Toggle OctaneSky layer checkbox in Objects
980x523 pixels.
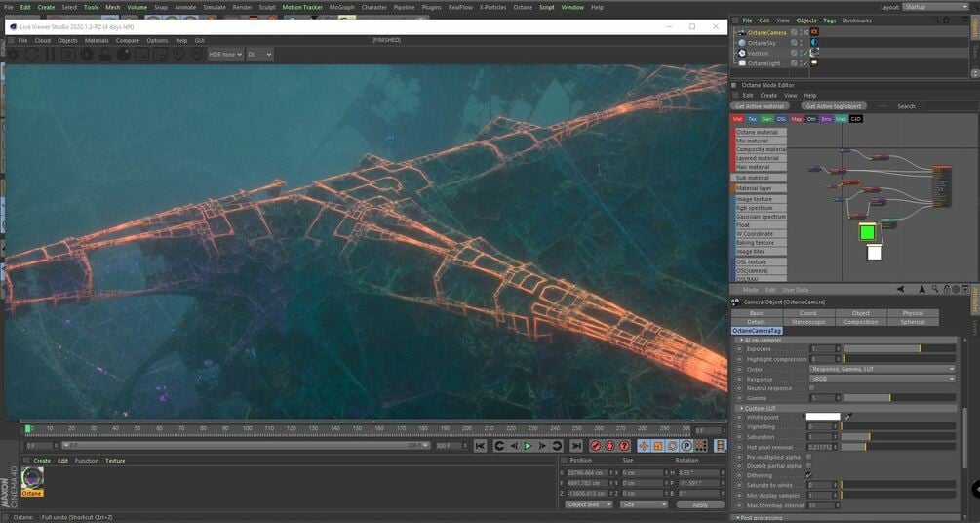(794, 43)
